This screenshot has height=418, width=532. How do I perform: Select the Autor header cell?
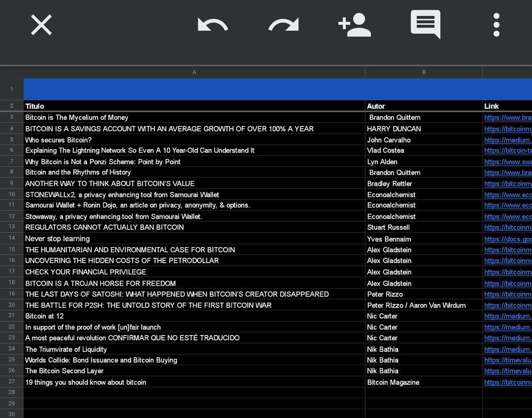pyautogui.click(x=424, y=106)
